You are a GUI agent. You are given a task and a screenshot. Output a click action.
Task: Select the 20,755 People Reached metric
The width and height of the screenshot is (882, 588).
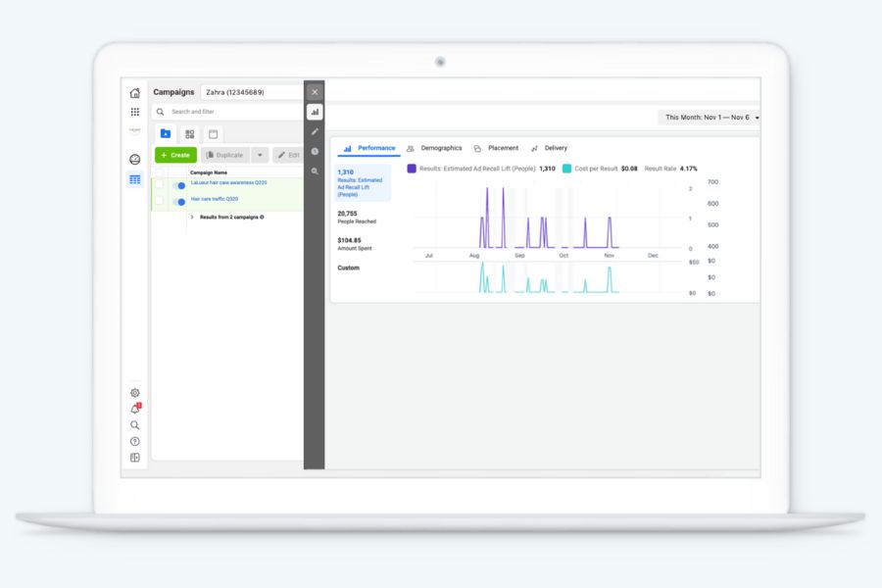(357, 218)
